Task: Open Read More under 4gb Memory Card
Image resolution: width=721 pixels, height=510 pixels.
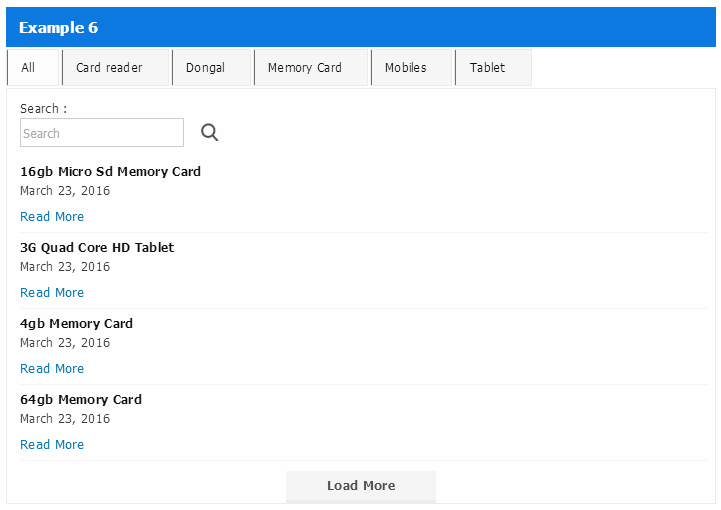Action: pyautogui.click(x=52, y=368)
